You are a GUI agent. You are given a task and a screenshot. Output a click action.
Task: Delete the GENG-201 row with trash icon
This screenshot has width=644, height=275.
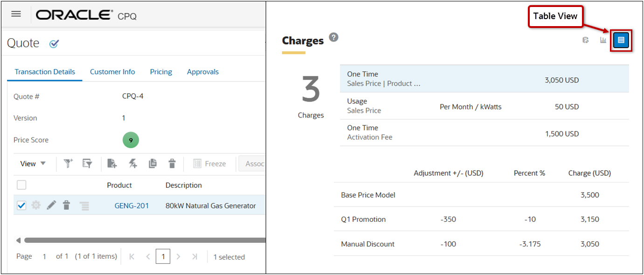pyautogui.click(x=67, y=205)
